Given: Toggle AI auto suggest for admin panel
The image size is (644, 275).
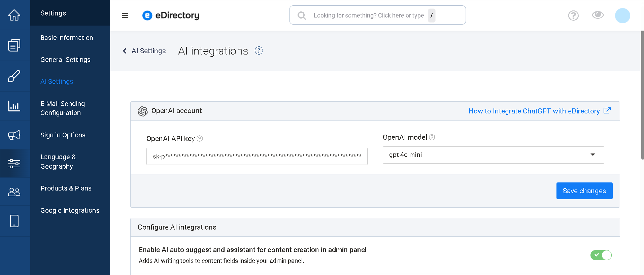Looking at the screenshot, I should click(x=601, y=255).
